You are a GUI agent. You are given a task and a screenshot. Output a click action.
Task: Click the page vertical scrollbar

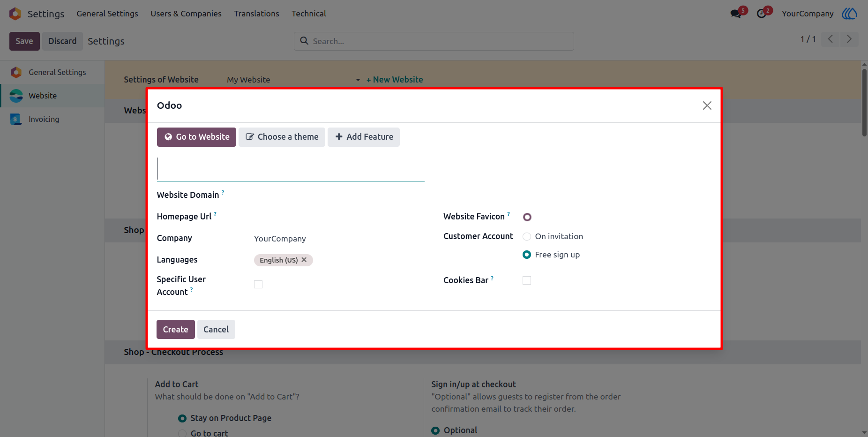(x=864, y=103)
